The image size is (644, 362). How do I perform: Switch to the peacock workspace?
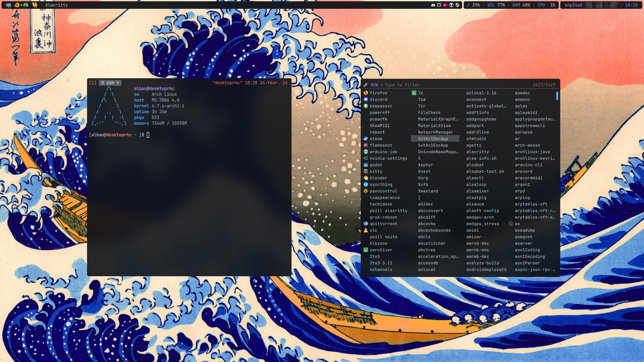tap(26, 5)
